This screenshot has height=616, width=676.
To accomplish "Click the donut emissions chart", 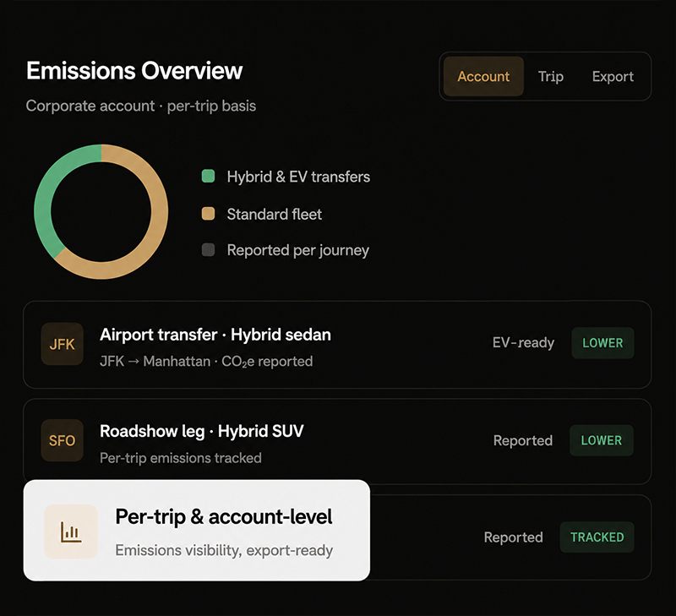I will tap(101, 211).
